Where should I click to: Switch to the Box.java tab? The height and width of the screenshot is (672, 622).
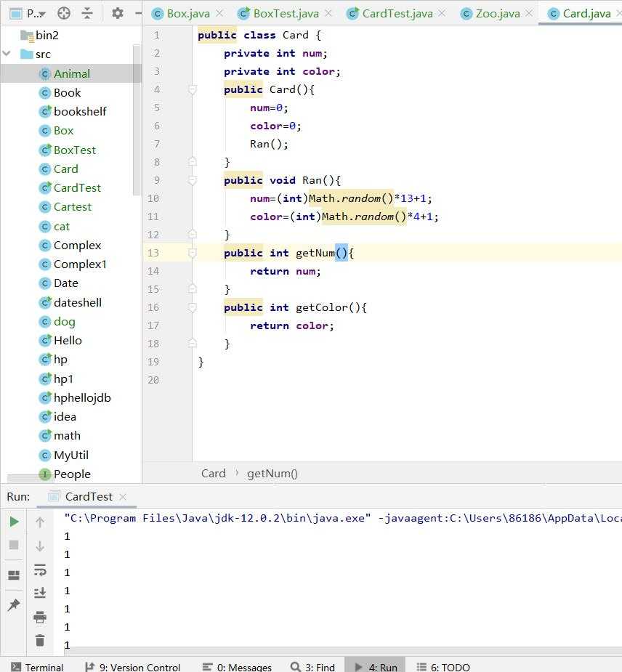(187, 14)
